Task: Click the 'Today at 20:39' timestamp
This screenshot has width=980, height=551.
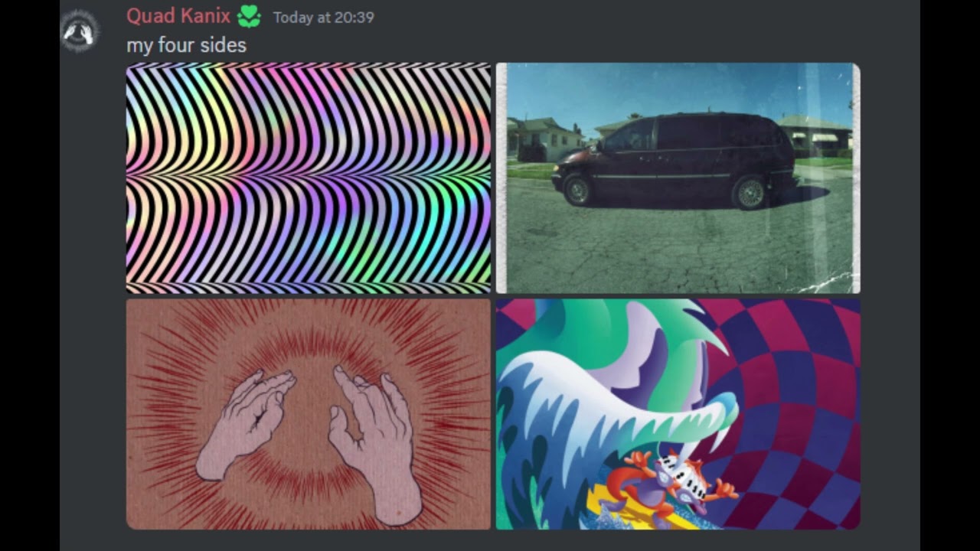Action: (x=323, y=18)
